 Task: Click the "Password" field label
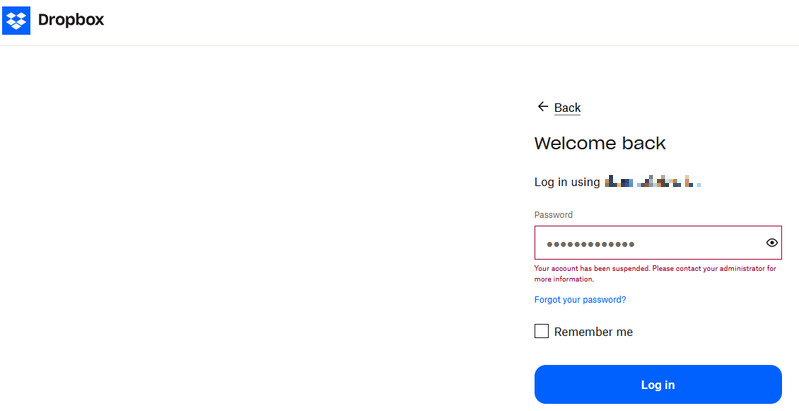tap(553, 215)
